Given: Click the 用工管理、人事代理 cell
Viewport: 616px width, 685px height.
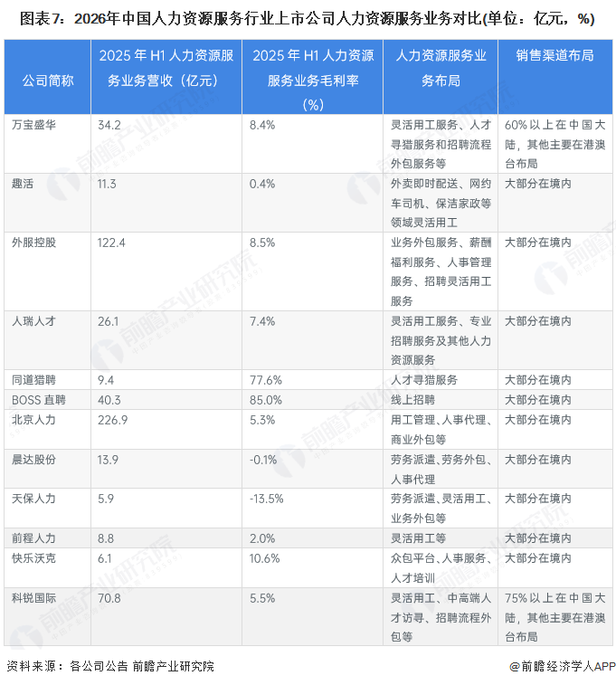Looking at the screenshot, I should 441,430.
